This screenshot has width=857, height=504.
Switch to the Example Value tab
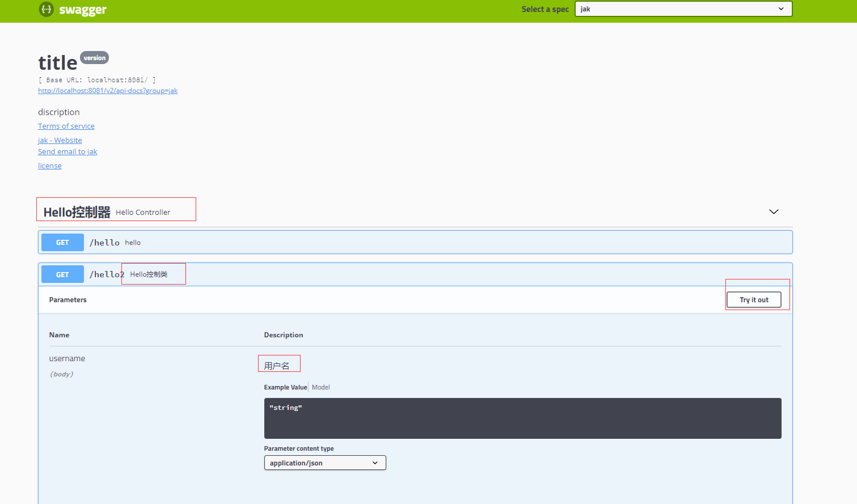click(x=285, y=387)
